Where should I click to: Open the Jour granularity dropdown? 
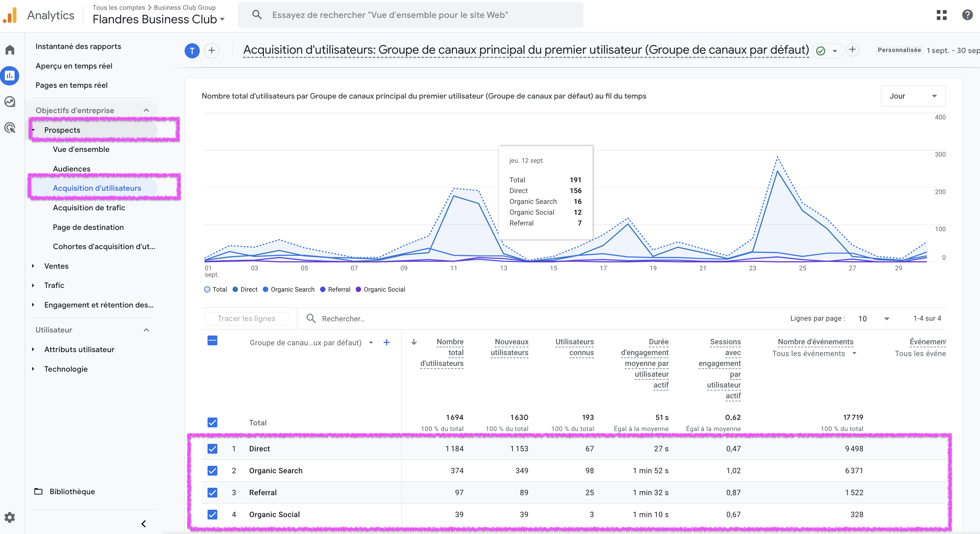[913, 96]
